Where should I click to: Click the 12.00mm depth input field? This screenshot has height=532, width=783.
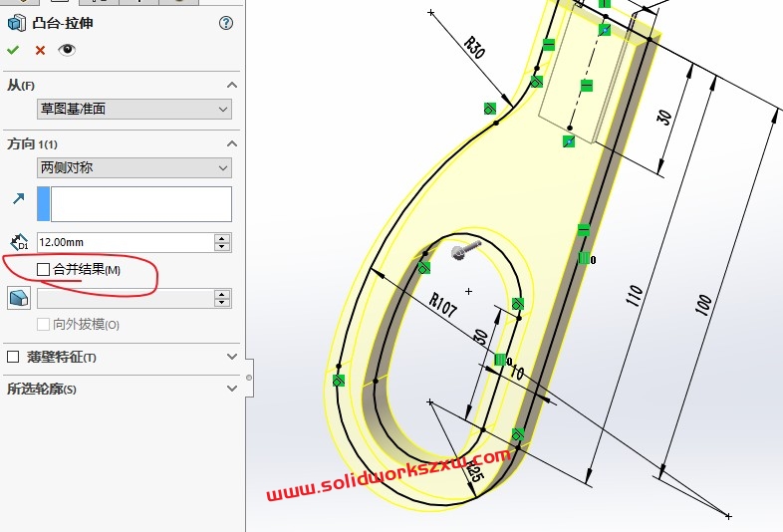pyautogui.click(x=125, y=242)
